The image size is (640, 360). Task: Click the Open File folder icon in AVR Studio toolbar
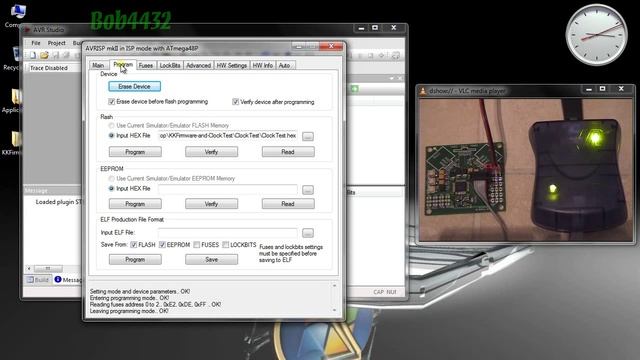click(x=44, y=55)
